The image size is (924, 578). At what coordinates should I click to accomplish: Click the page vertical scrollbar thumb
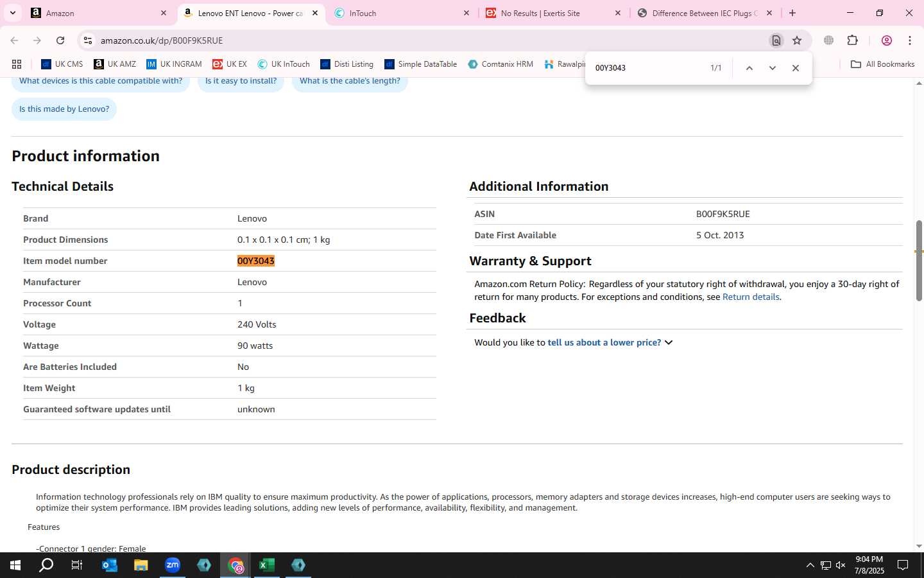(x=919, y=260)
